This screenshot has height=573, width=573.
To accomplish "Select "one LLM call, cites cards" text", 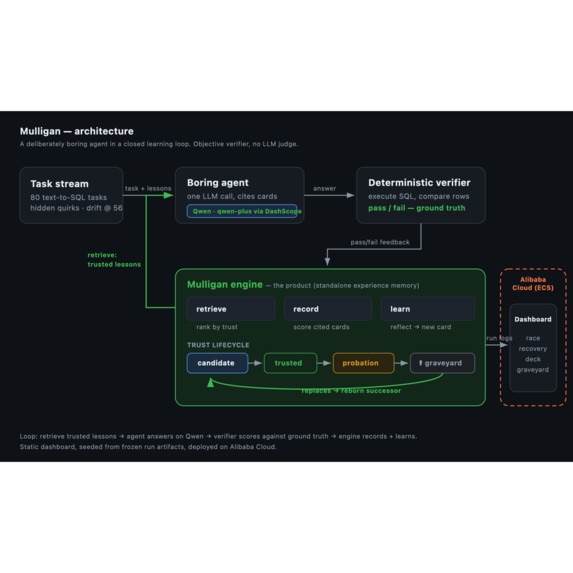I will [232, 196].
